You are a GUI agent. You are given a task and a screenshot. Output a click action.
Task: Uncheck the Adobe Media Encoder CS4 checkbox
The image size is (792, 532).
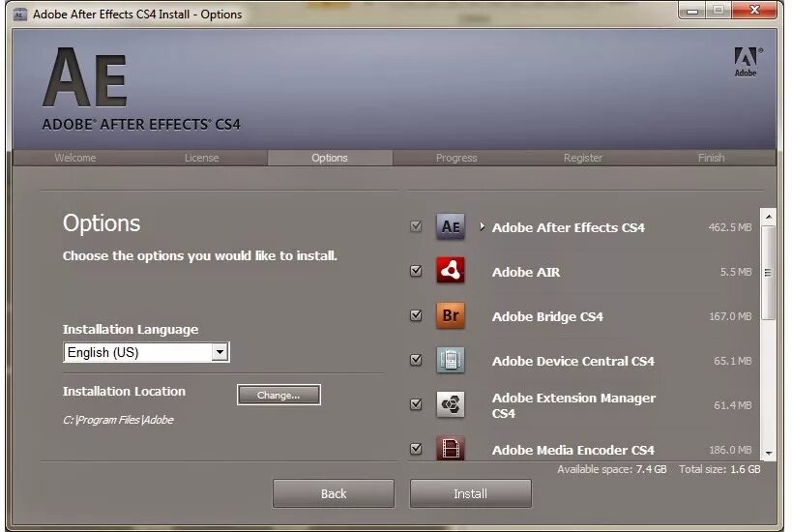[416, 449]
